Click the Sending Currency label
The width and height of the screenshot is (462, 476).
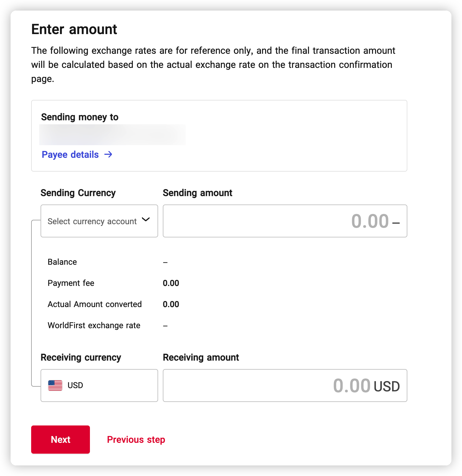[78, 193]
